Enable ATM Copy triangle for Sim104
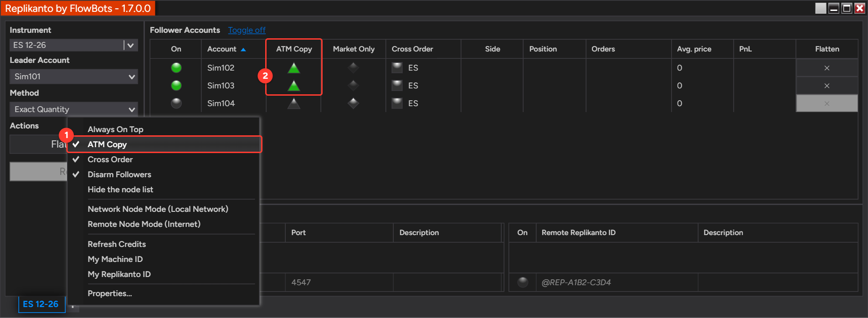868x318 pixels. click(x=294, y=103)
